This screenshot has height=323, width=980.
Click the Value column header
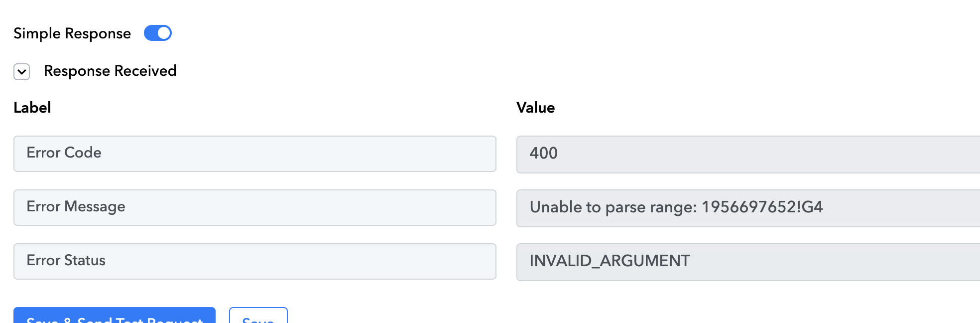535,108
